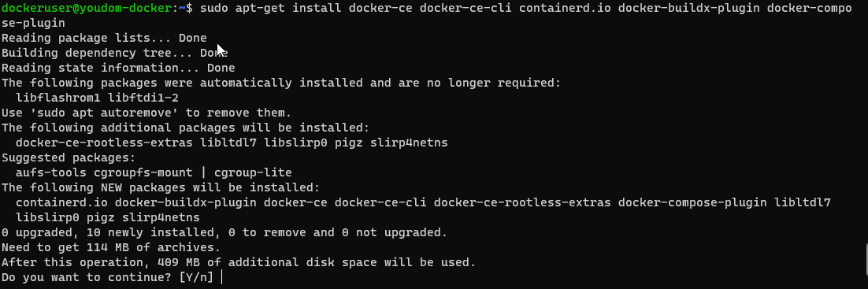Click 'Do you want to continue?' text
The height and width of the screenshot is (289, 868).
pyautogui.click(x=87, y=277)
